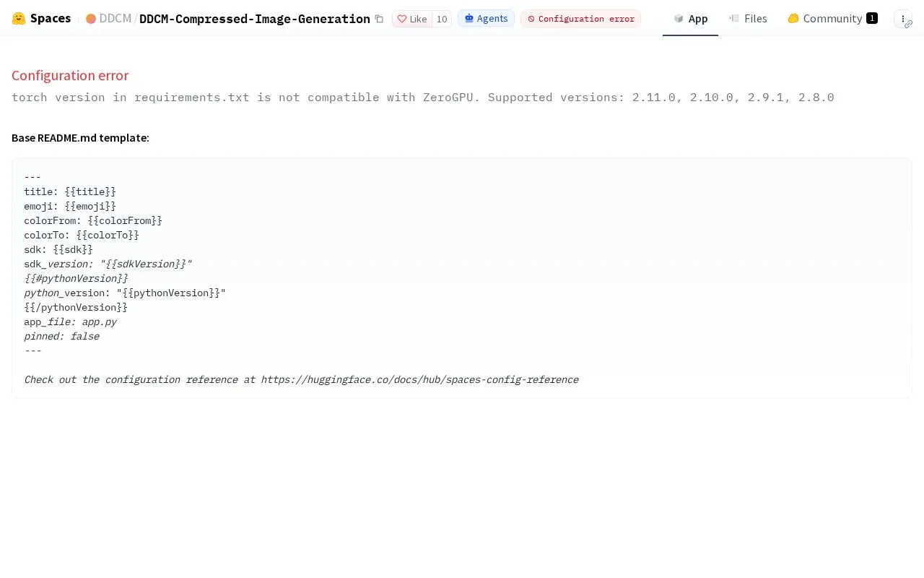
Task: Click the Spaces text link
Action: (x=51, y=18)
